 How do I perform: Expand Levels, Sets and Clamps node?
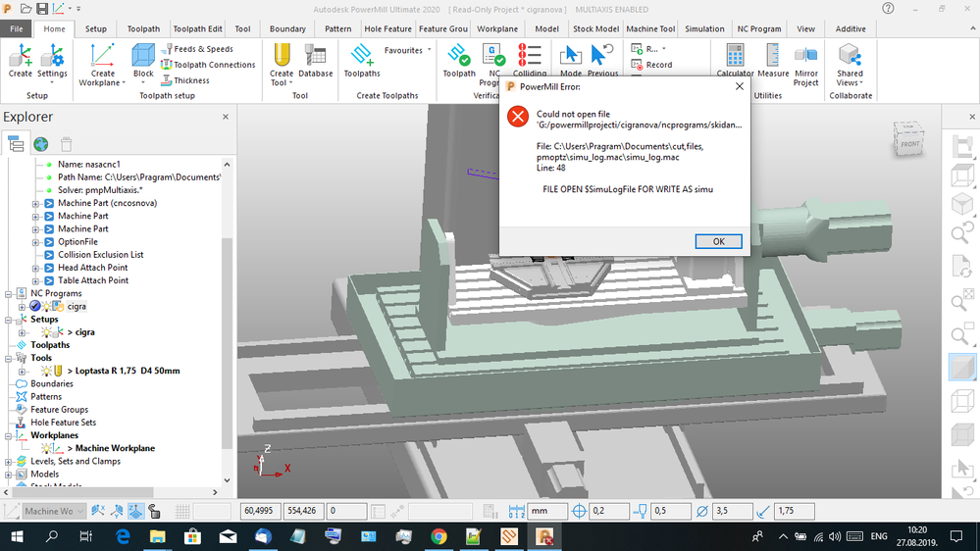[9, 461]
